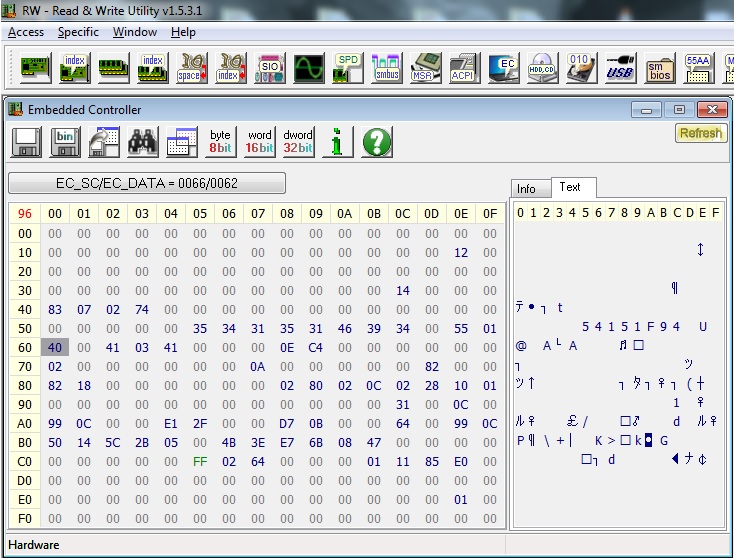Click cell 5C in row B0
The width and height of the screenshot is (734, 558).
pos(113,442)
